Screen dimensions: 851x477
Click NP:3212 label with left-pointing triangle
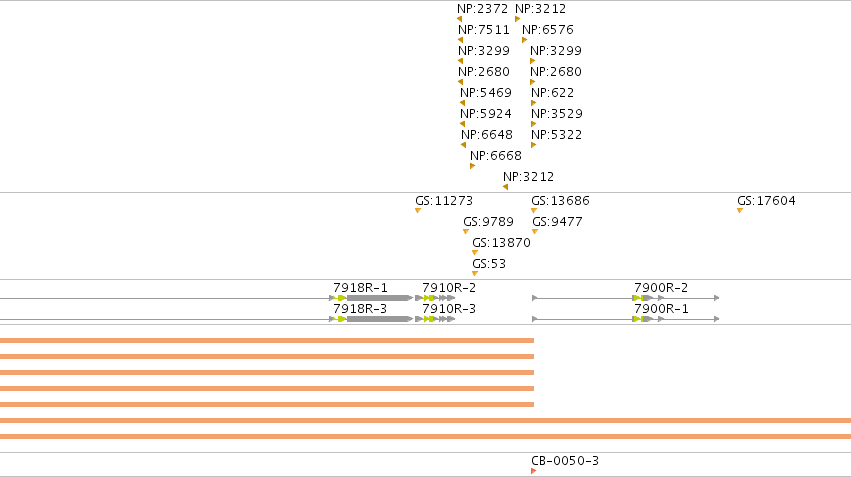(529, 177)
